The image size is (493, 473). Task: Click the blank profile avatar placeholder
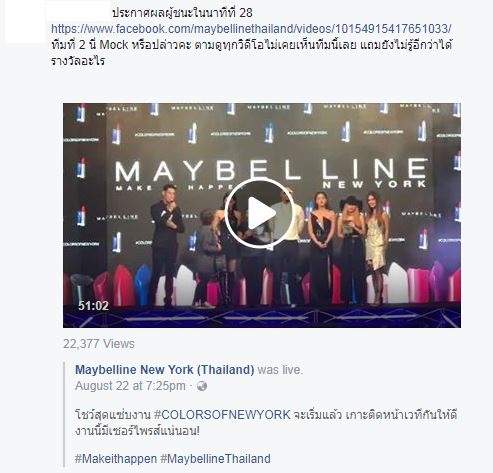click(25, 22)
